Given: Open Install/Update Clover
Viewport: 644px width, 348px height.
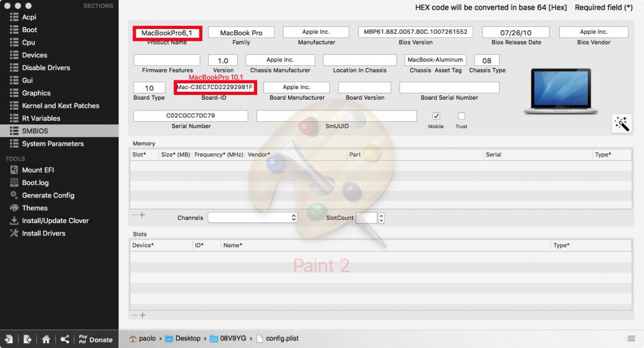Looking at the screenshot, I should (x=55, y=221).
